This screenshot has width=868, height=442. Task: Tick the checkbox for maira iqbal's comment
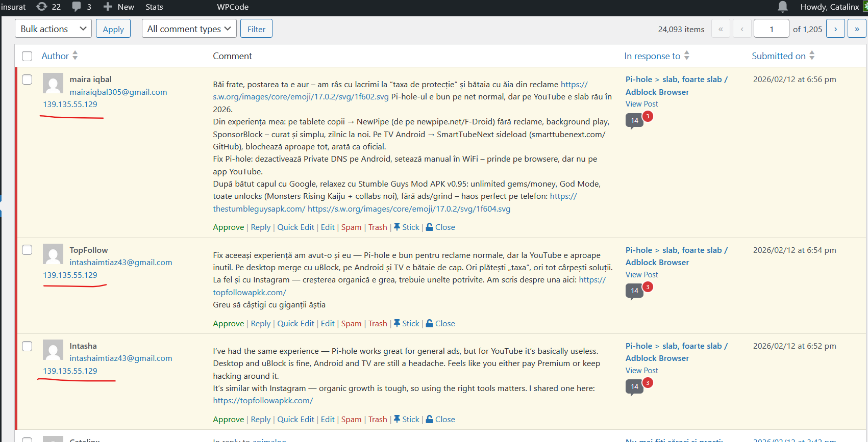27,80
